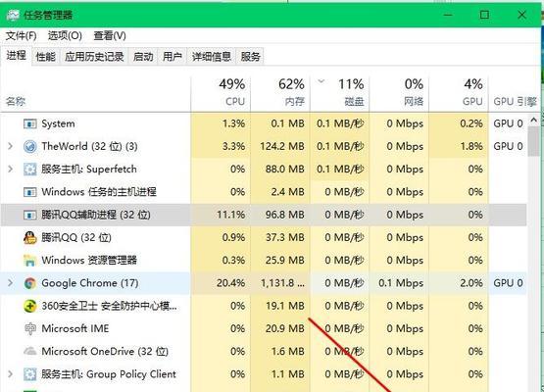544x392 pixels.
Task: Select the TheWorld (32 位) (3) row
Action: (x=264, y=146)
